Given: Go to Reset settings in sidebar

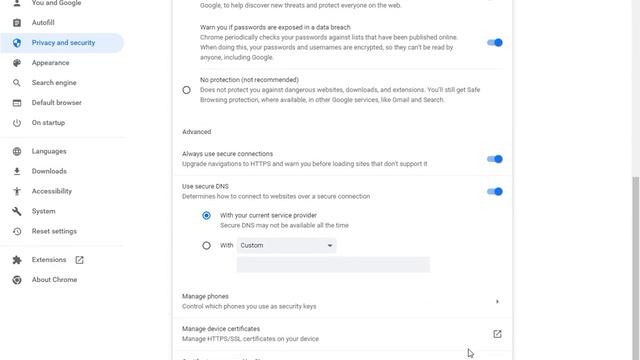Looking at the screenshot, I should (x=54, y=231).
